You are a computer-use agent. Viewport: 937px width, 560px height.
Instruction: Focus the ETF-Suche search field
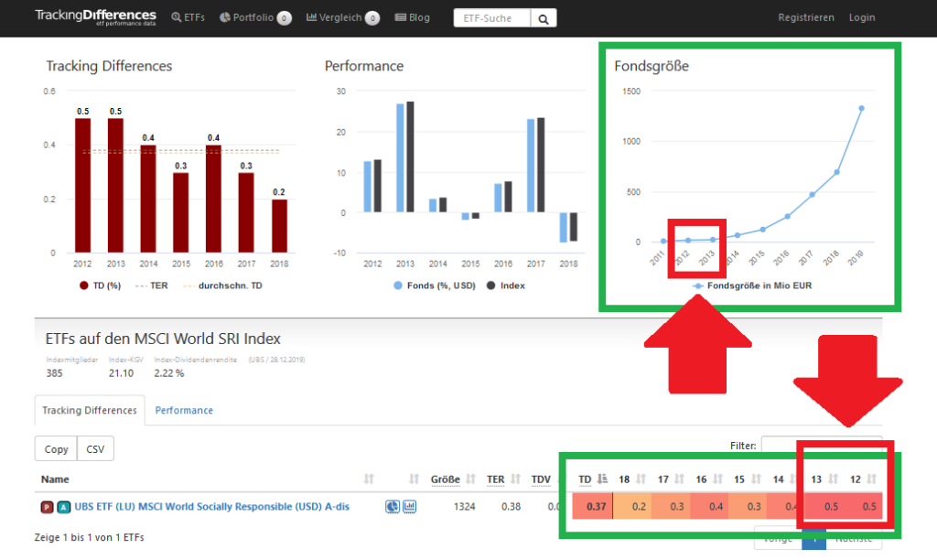491,18
